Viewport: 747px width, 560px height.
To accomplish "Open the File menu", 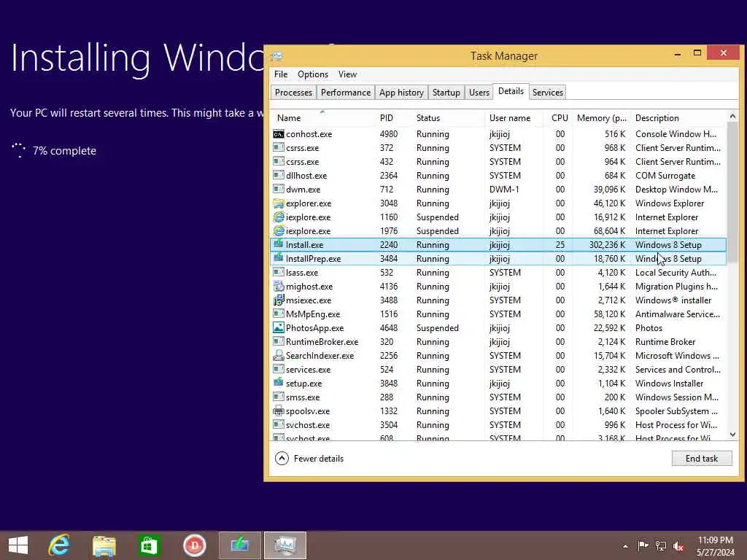I will point(281,74).
